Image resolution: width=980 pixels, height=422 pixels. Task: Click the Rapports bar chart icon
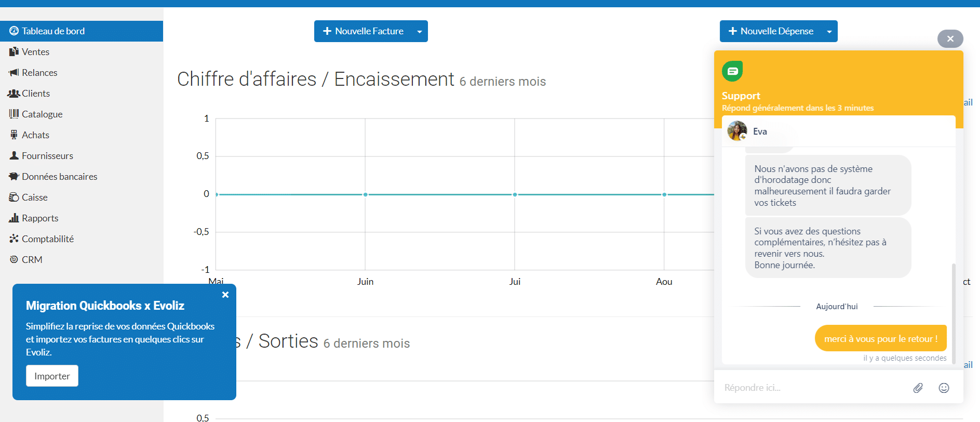pos(14,218)
